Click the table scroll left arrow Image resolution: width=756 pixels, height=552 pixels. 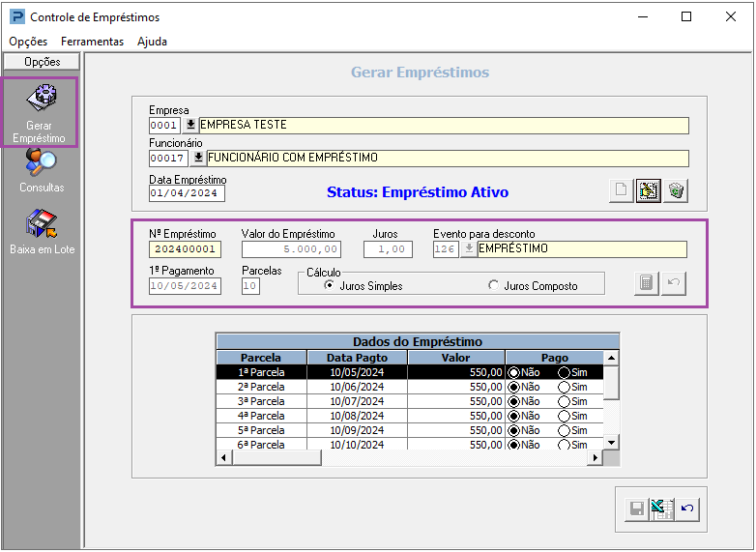point(223,457)
